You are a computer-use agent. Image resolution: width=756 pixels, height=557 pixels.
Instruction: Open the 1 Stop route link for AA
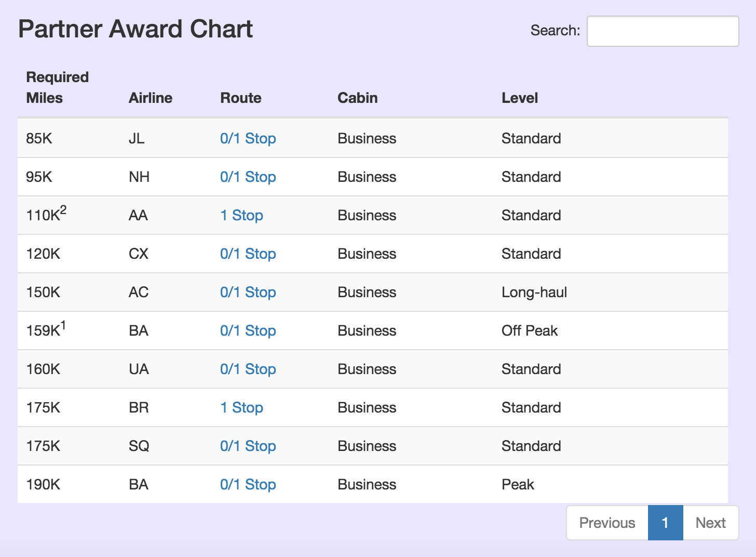[241, 215]
